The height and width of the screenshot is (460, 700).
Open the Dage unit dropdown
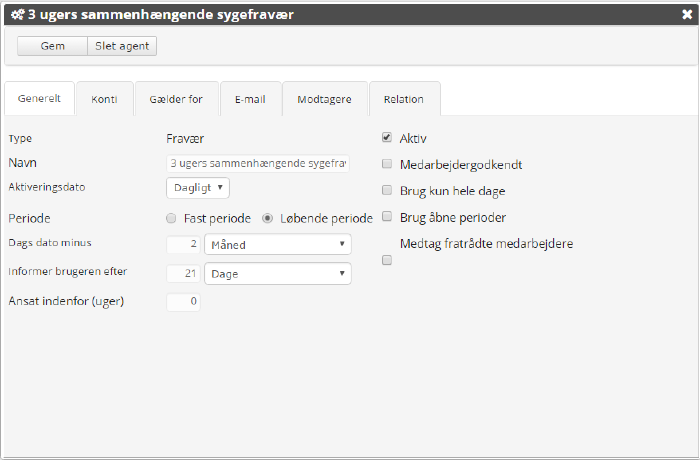point(277,273)
